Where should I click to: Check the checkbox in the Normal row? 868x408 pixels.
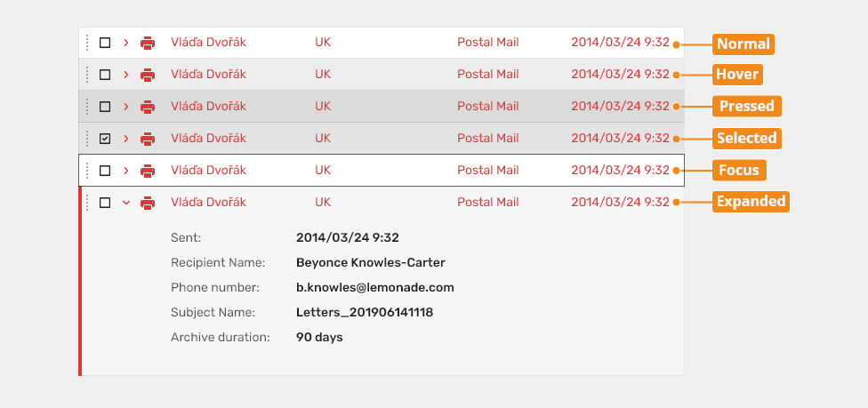105,43
